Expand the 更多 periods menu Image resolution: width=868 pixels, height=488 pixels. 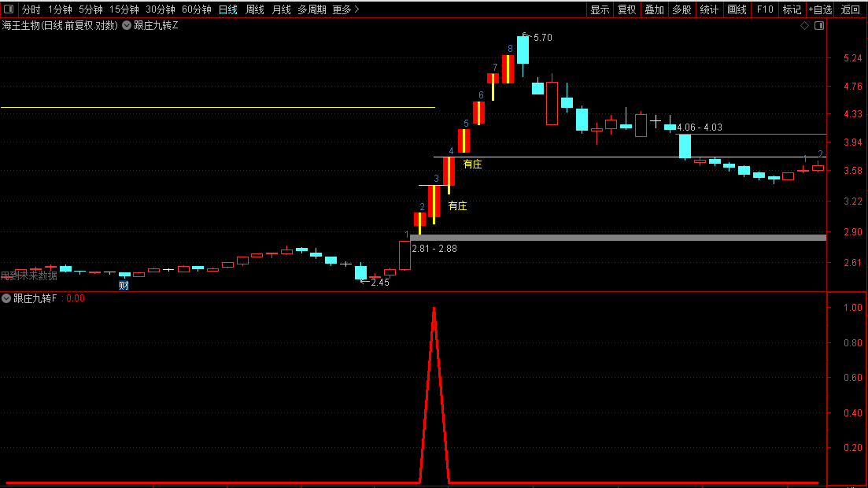(345, 9)
